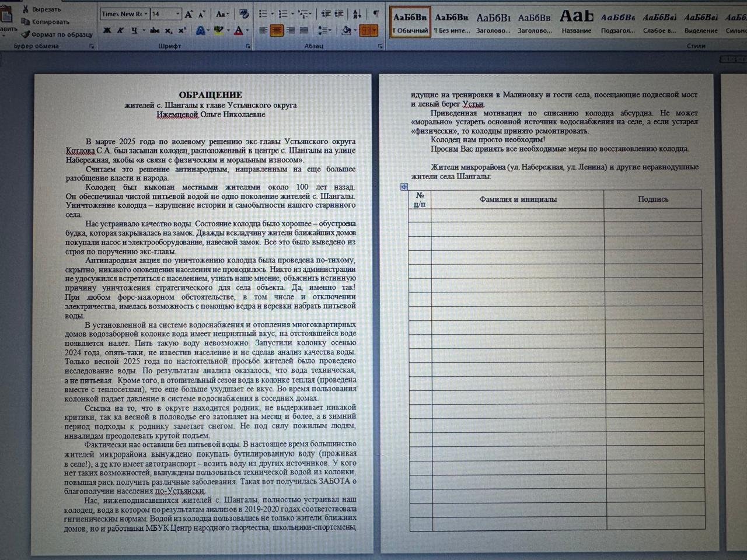Select the Слабое в... style
The width and height of the screenshot is (747, 560).
659,22
